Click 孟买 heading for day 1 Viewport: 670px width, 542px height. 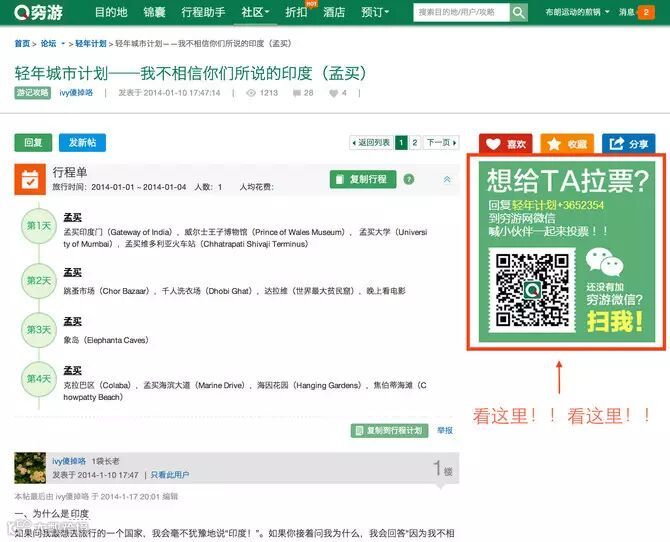pos(72,217)
